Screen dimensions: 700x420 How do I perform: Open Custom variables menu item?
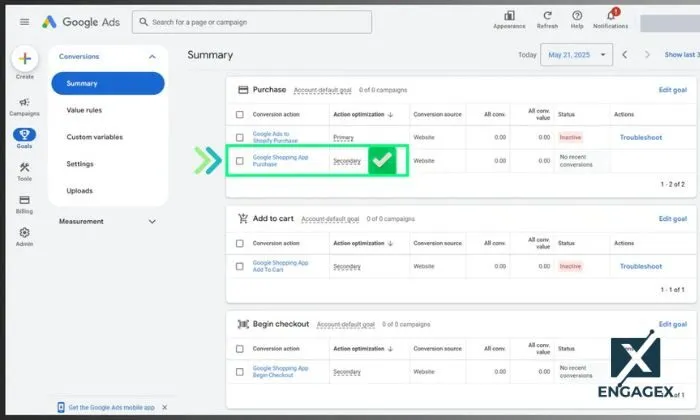tap(94, 137)
